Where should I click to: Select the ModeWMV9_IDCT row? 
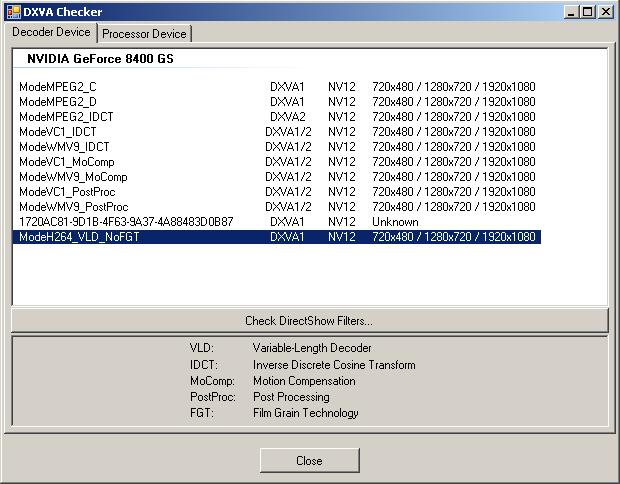coord(277,147)
